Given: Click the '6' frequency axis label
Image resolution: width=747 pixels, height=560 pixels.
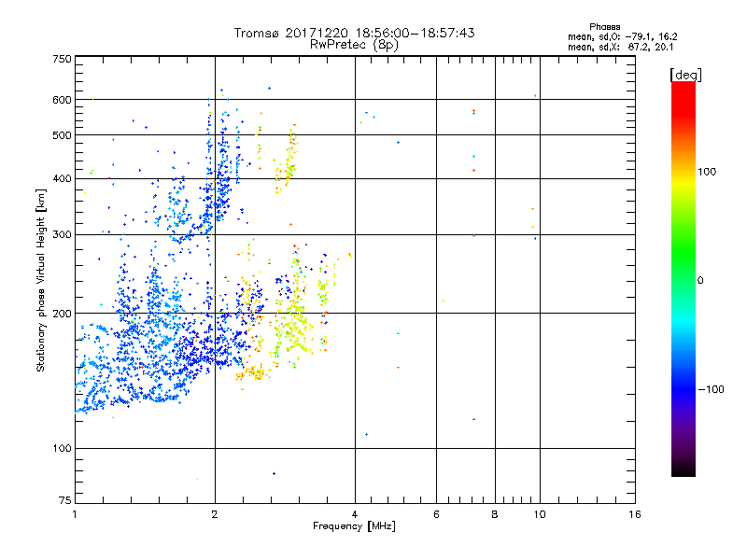Looking at the screenshot, I should pyautogui.click(x=436, y=514).
